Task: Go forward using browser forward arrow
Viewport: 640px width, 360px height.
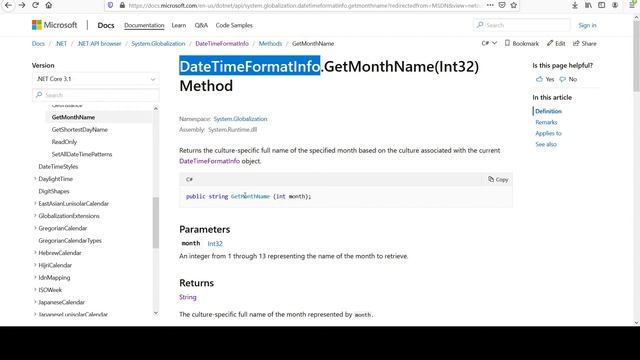Action: click(22, 5)
